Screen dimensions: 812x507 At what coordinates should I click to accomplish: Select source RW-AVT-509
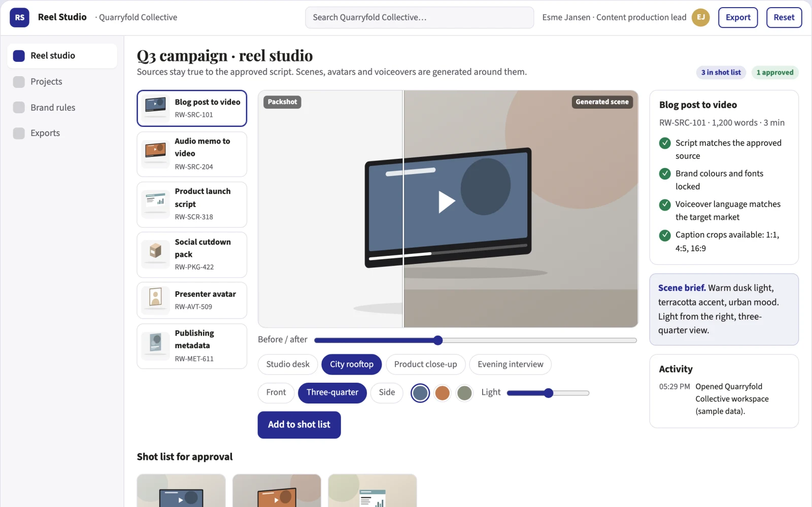click(192, 300)
